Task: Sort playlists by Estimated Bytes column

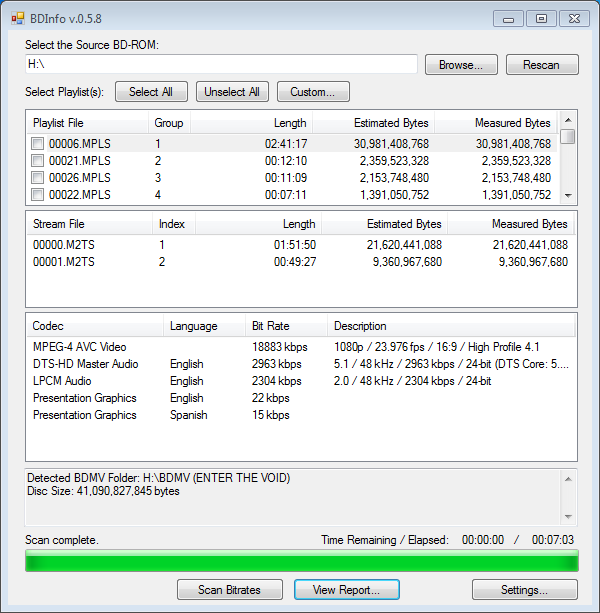Action: (374, 123)
